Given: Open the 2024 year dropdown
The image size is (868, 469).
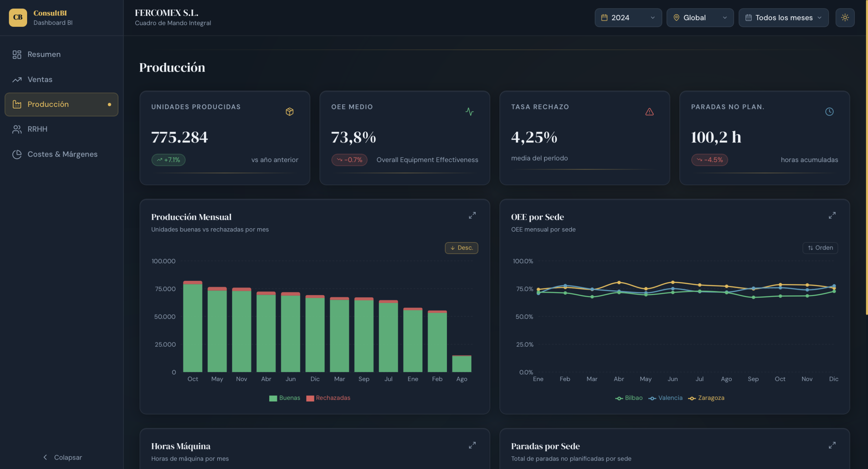Looking at the screenshot, I should pos(628,18).
